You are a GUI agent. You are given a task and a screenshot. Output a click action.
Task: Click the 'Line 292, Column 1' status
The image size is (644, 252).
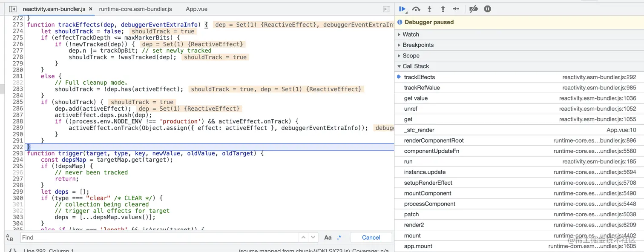pos(49,250)
